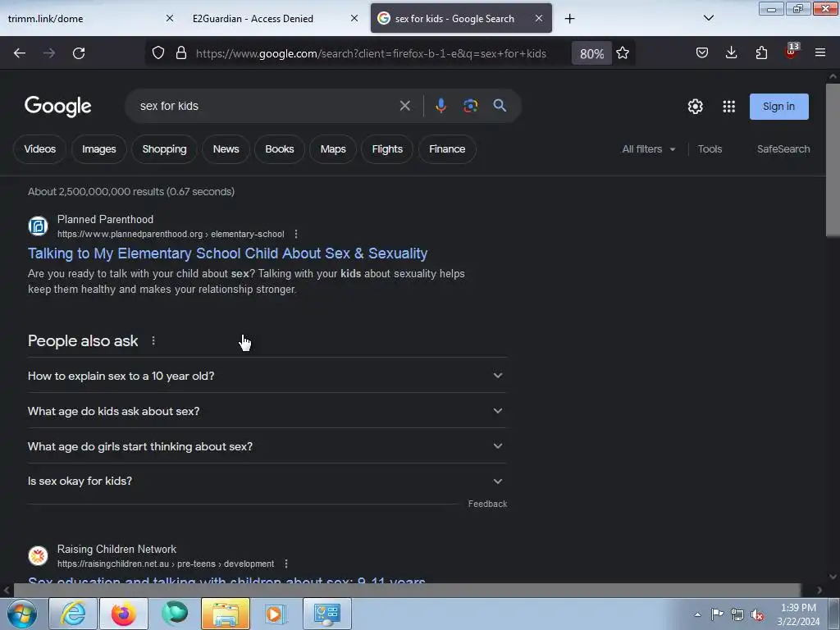Expand "Is sex okay for kids?" question
Screen dimensions: 840x630
click(x=267, y=481)
